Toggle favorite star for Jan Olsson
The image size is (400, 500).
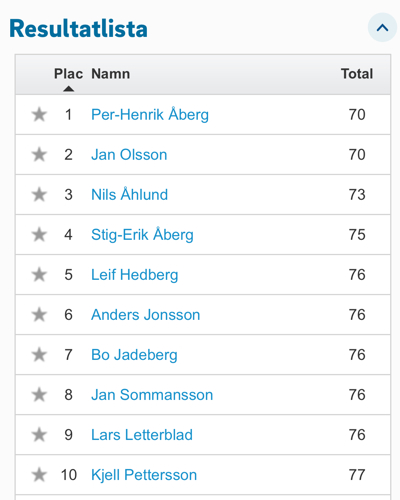click(x=39, y=155)
